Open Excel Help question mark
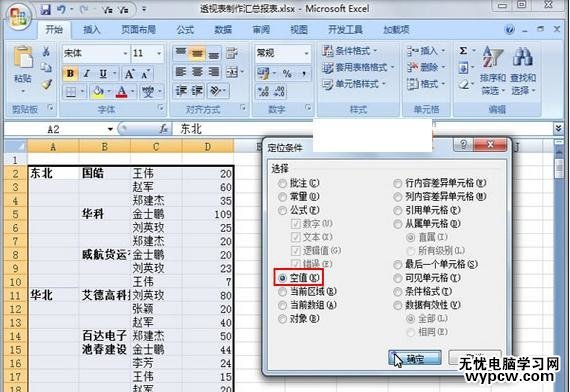This screenshot has width=570, height=392. pyautogui.click(x=509, y=29)
